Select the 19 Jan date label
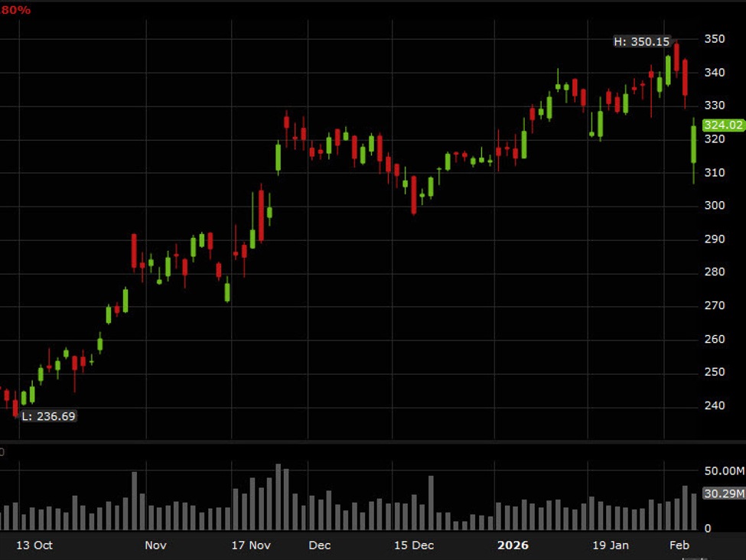Image resolution: width=746 pixels, height=560 pixels. tap(610, 545)
